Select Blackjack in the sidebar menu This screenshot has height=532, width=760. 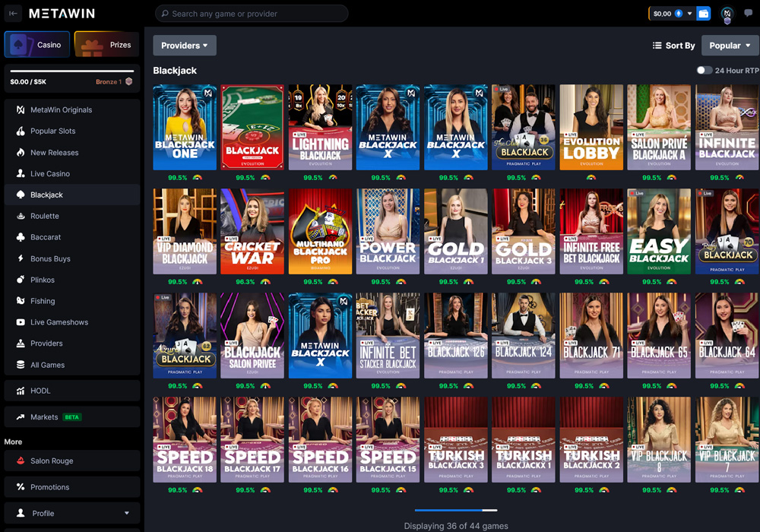[x=72, y=195]
